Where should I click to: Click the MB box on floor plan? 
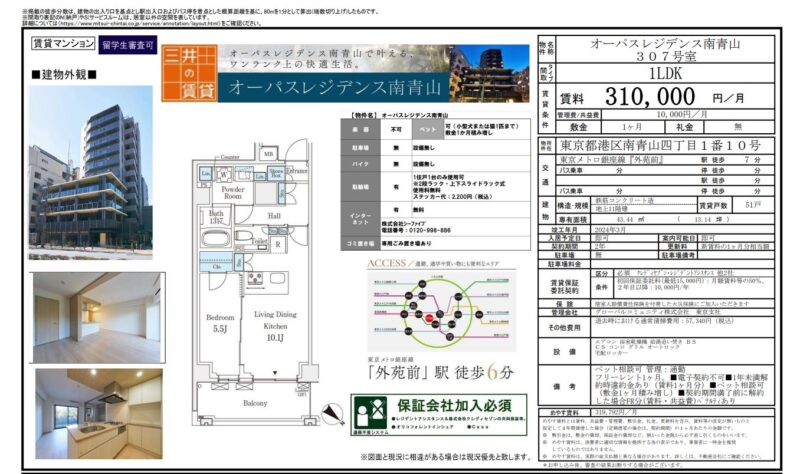tap(268, 154)
